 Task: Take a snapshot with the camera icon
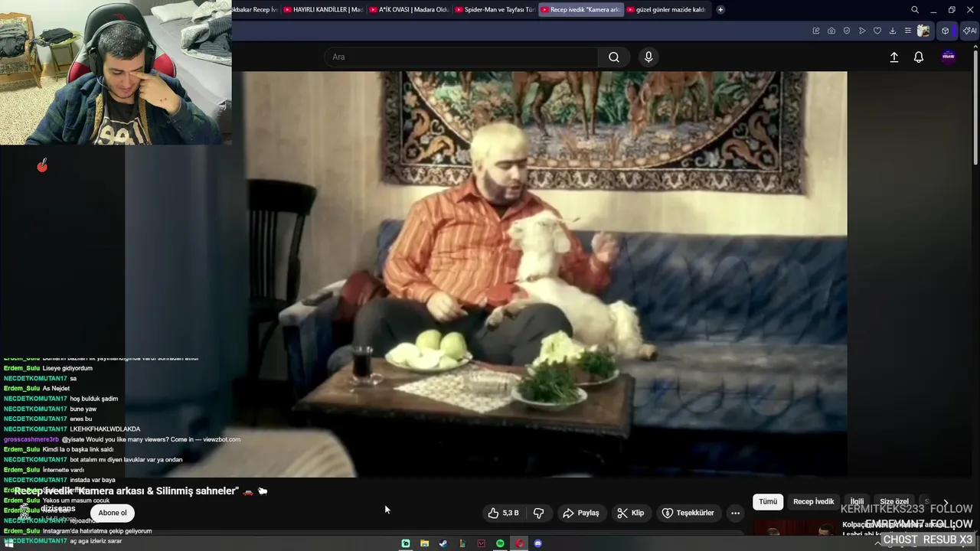point(831,31)
